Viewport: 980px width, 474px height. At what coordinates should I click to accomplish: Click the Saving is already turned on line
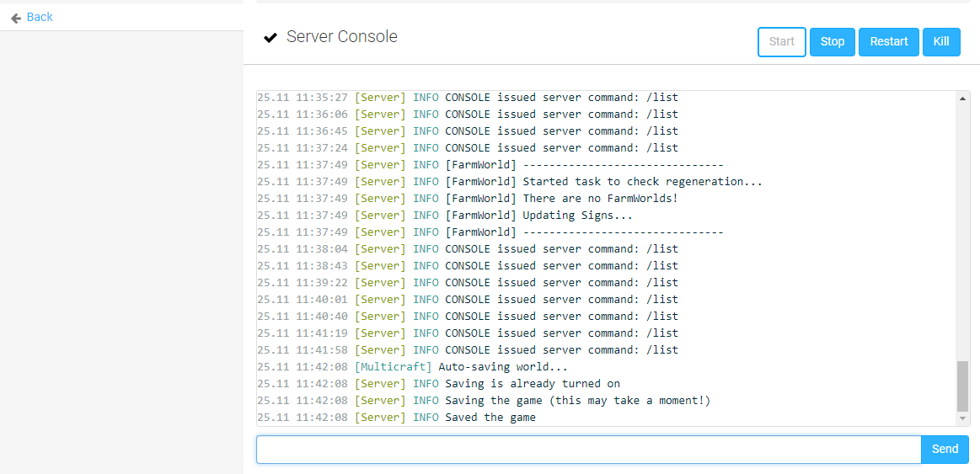click(532, 384)
